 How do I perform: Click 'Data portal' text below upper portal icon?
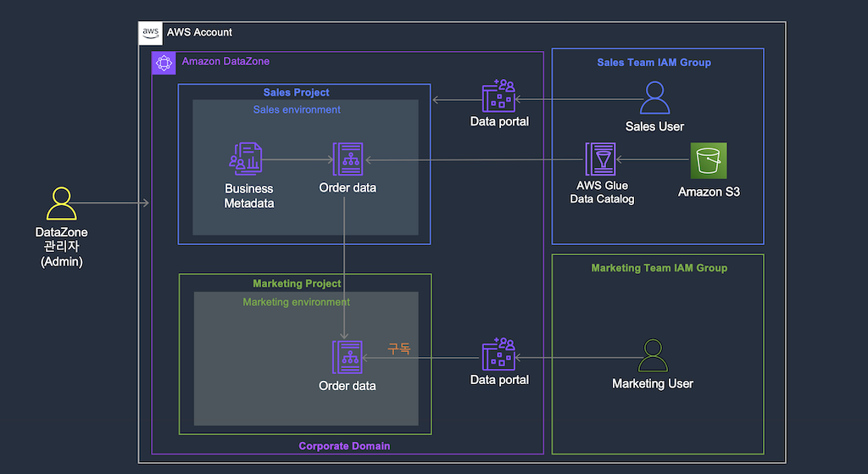coord(499,121)
